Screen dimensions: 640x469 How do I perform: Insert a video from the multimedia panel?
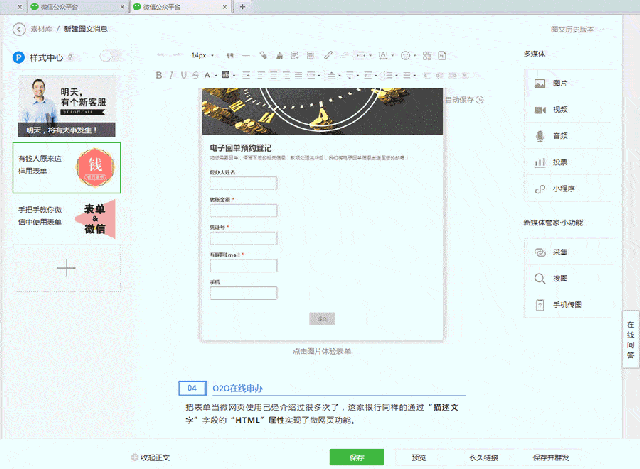tap(566, 109)
